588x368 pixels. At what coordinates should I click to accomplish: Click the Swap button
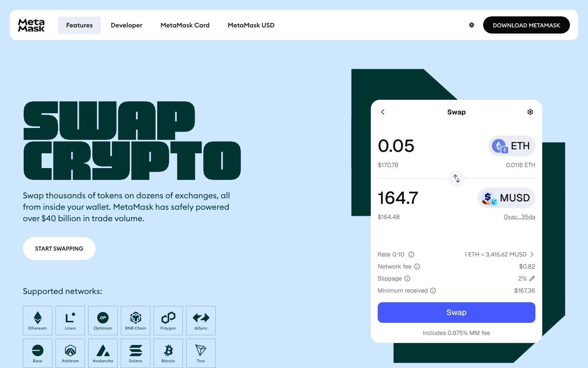[x=456, y=312]
